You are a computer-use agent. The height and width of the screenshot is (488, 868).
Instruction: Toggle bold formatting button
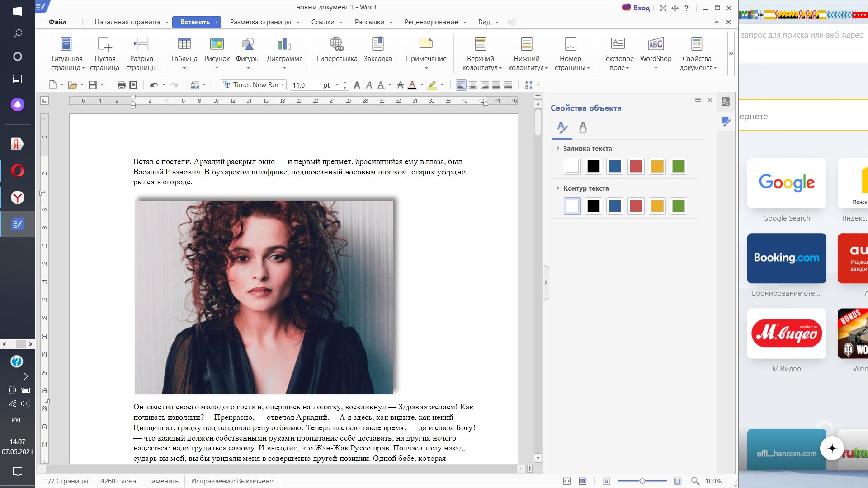(357, 85)
